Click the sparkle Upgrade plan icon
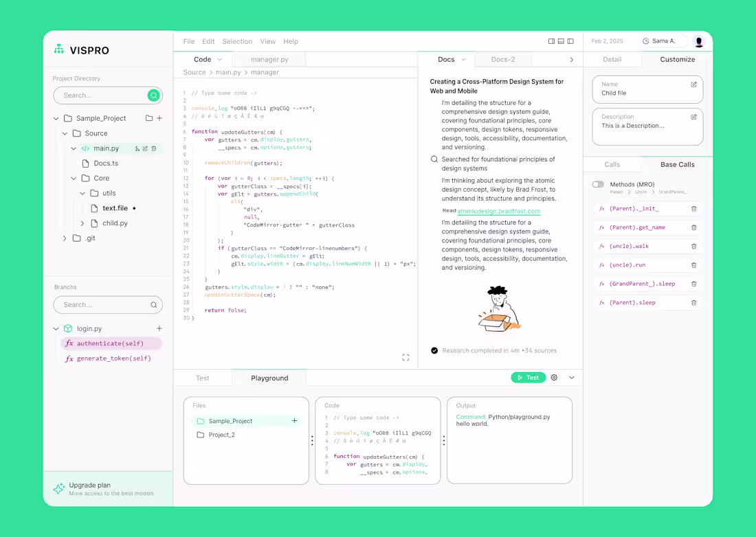Screen dimensions: 756x537 point(59,488)
